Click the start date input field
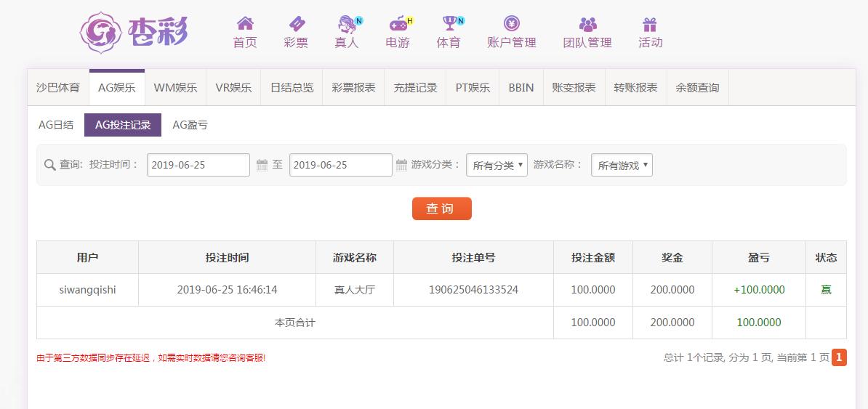This screenshot has height=409, width=868. [198, 166]
